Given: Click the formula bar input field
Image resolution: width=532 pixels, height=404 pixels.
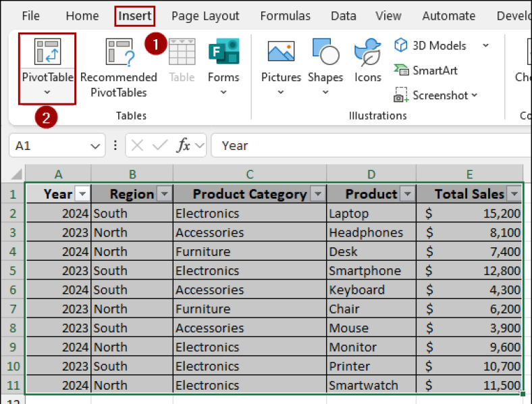Looking at the screenshot, I should pyautogui.click(x=371, y=145).
